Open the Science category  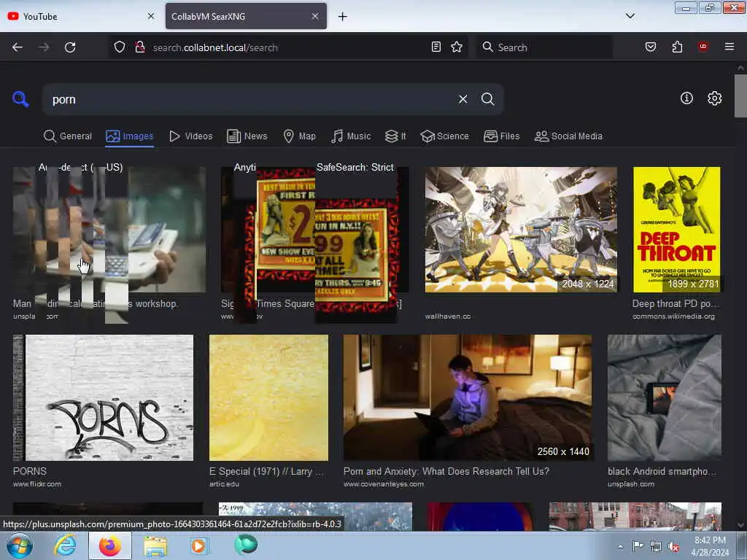click(x=444, y=136)
